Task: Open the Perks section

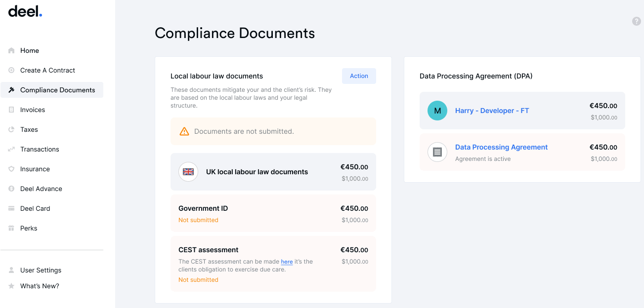Action: (52, 228)
